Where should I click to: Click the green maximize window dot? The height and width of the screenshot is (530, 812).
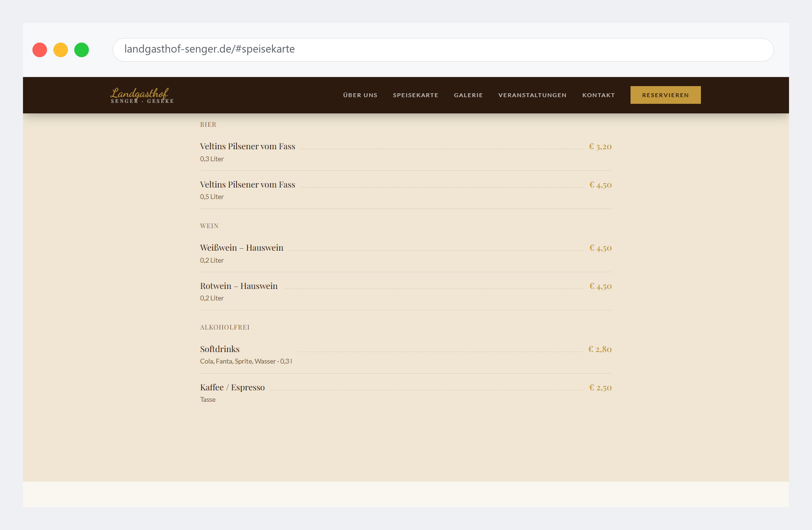point(81,50)
